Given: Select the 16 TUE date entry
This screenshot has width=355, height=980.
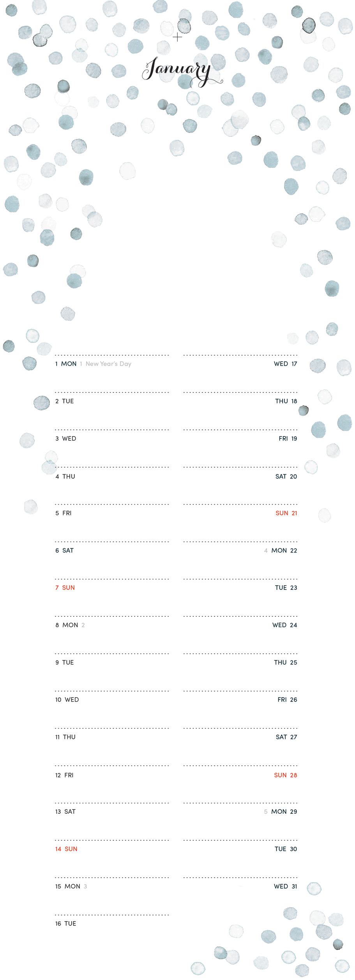Looking at the screenshot, I should click(x=65, y=924).
